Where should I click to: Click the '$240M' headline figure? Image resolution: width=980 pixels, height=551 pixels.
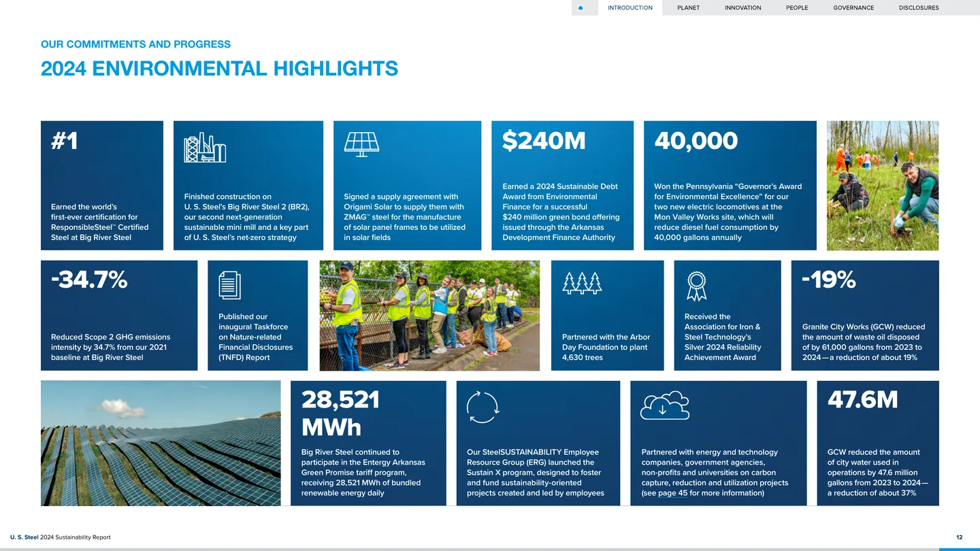544,141
